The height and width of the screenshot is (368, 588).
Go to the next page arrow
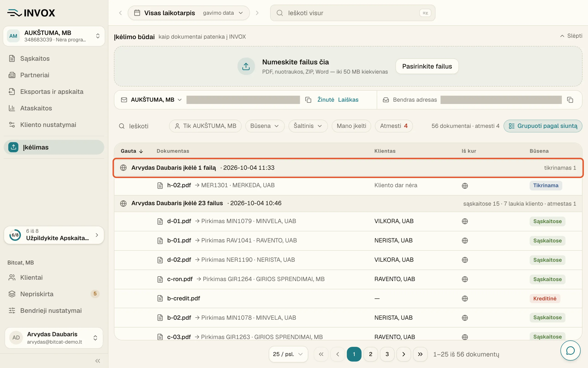click(404, 354)
